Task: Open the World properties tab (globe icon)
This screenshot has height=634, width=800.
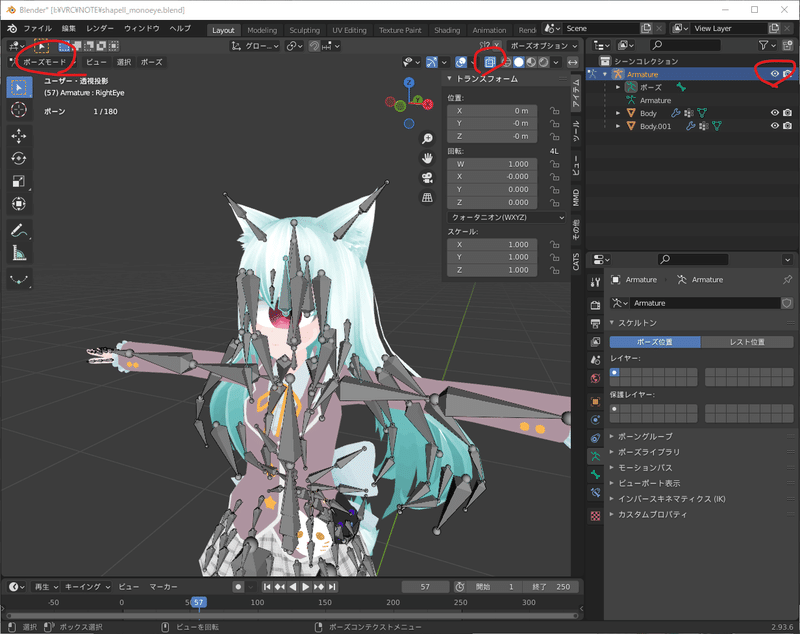Action: click(x=595, y=378)
